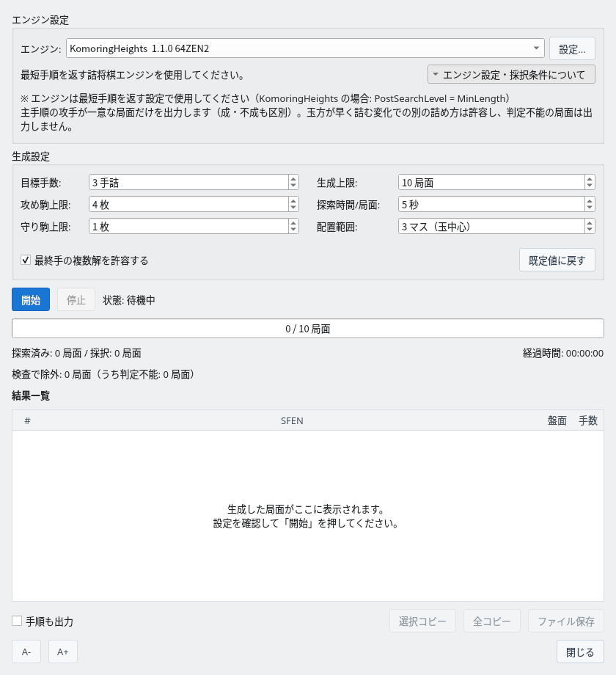The image size is (616, 675).
Task: Close dialog with 閉じる button
Action: tap(580, 652)
